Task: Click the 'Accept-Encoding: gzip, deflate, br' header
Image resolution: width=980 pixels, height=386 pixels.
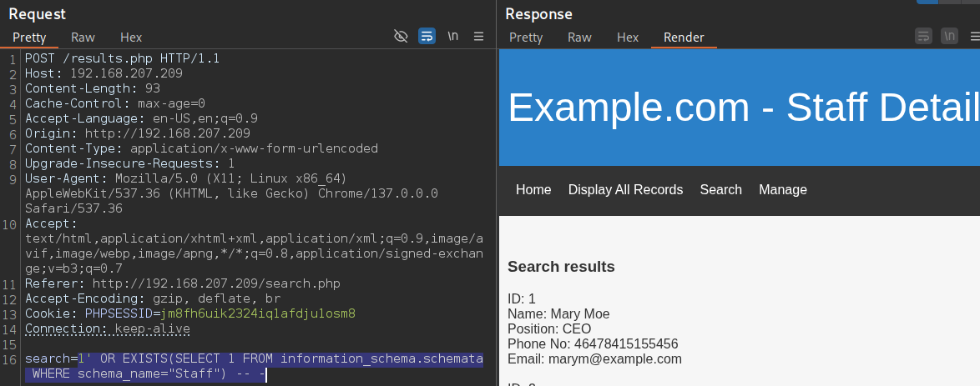Action: pos(153,298)
